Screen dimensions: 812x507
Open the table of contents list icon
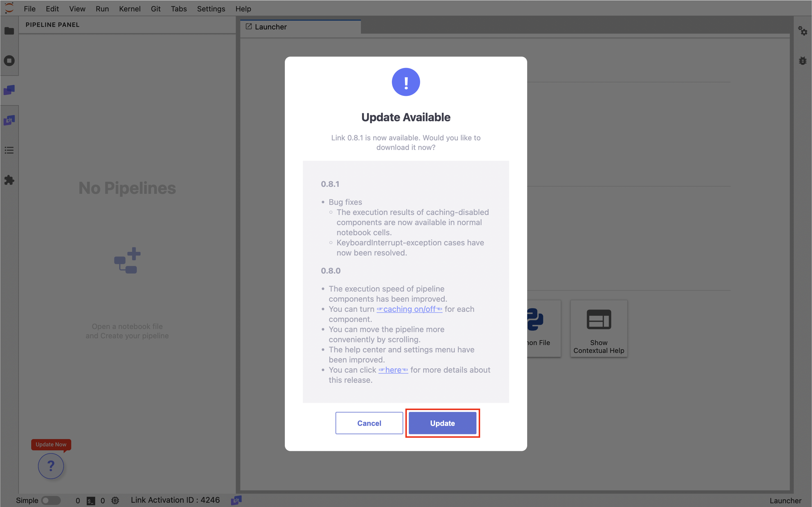tap(9, 150)
